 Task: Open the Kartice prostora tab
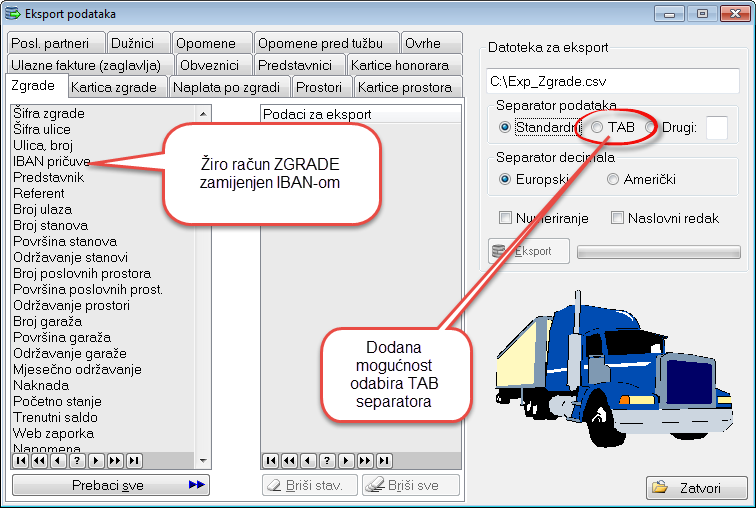(408, 87)
